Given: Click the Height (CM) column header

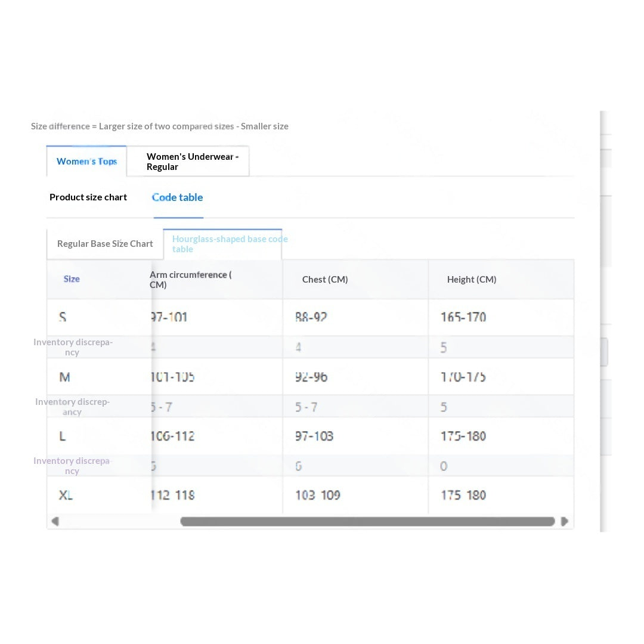Looking at the screenshot, I should (472, 279).
